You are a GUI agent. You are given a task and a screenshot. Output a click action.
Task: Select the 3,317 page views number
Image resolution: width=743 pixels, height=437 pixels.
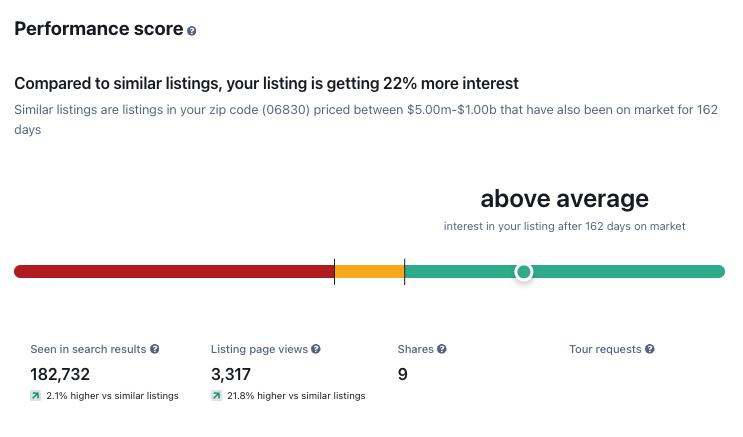click(231, 374)
